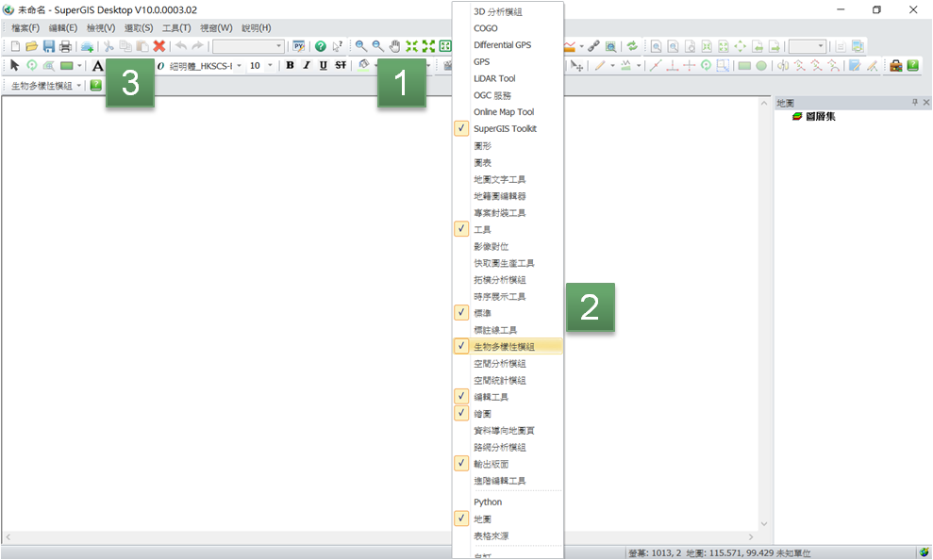Click the red X delete icon

(159, 46)
